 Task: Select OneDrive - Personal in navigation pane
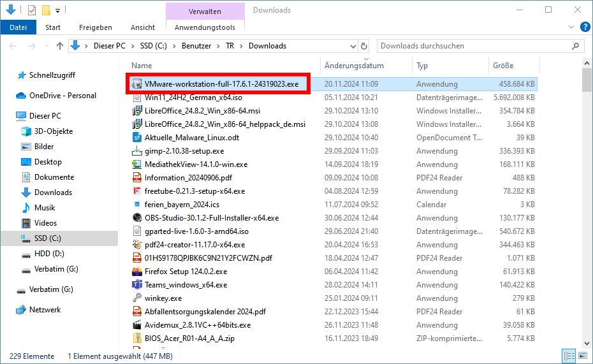pos(62,96)
